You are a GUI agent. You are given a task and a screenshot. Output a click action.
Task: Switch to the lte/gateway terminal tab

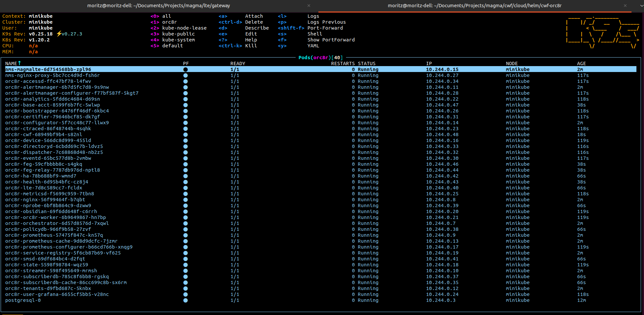(158, 6)
